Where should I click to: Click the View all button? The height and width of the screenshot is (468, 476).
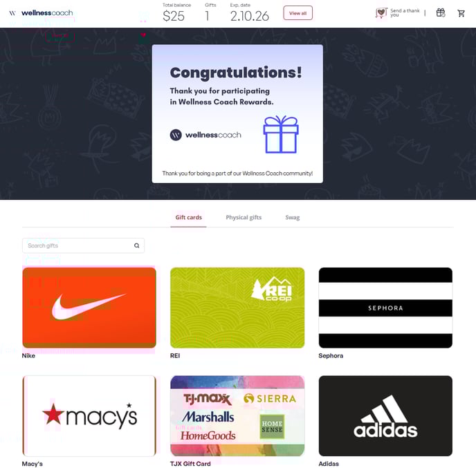(297, 13)
